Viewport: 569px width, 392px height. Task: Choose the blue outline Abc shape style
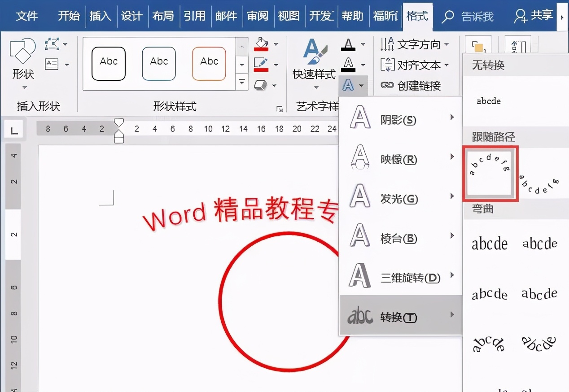159,63
